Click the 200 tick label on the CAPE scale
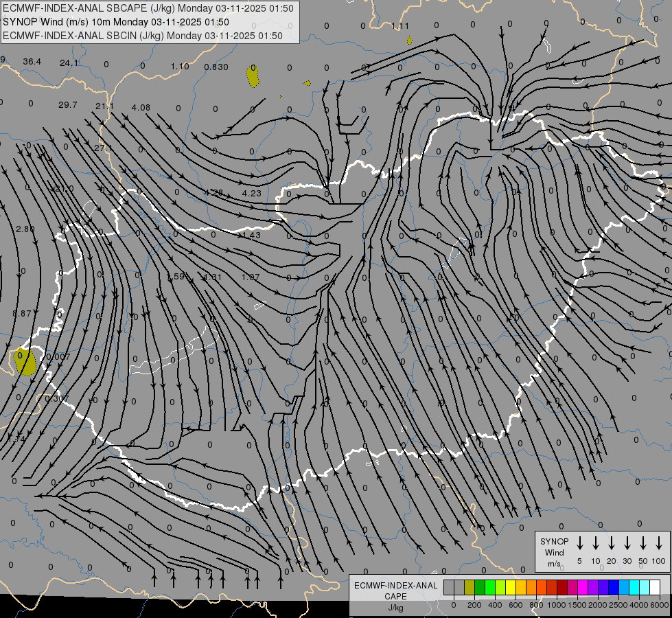This screenshot has width=672, height=618. pos(474,605)
